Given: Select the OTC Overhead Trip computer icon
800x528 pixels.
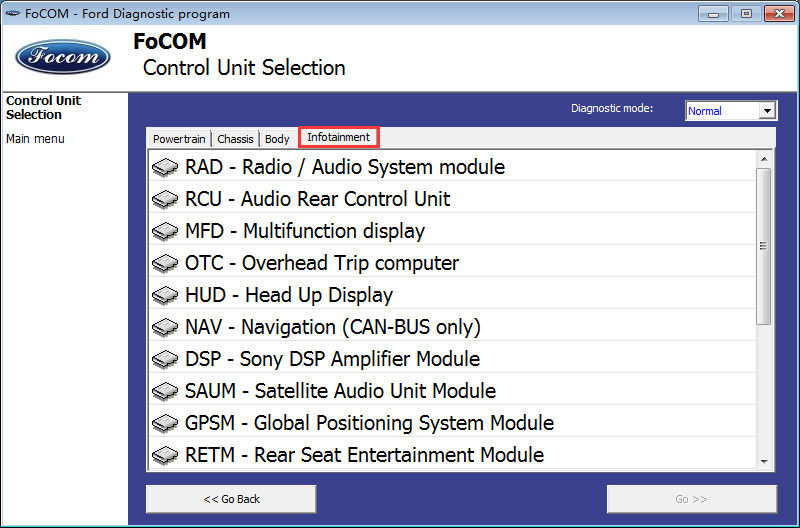Looking at the screenshot, I should (x=165, y=263).
